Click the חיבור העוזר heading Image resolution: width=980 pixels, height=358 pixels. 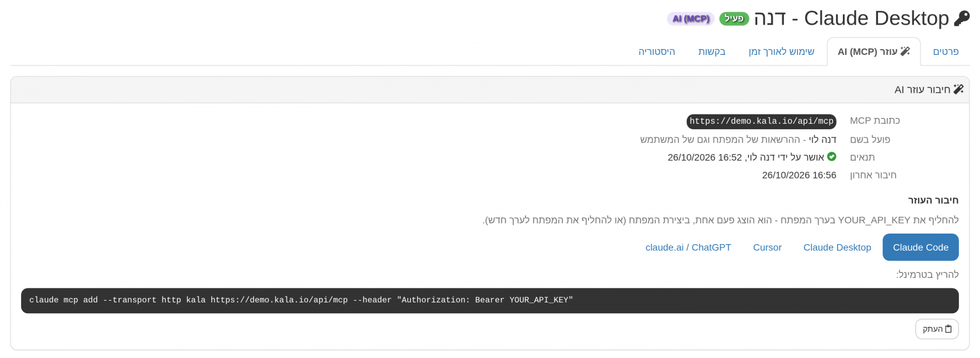pyautogui.click(x=933, y=200)
